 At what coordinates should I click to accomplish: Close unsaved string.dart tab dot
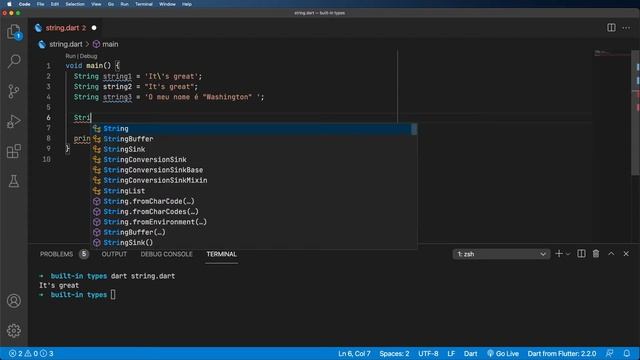tap(94, 28)
